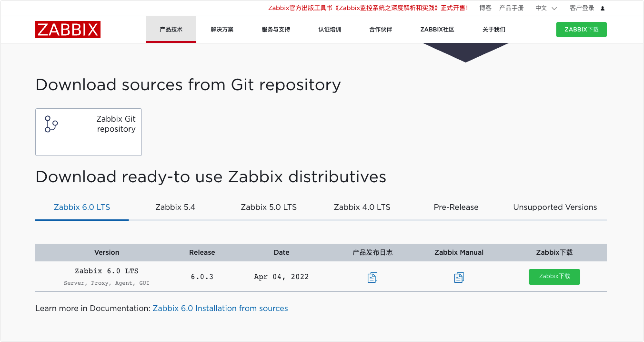Open Zabbix 6.0 Installation from sources link
644x342 pixels.
(220, 308)
